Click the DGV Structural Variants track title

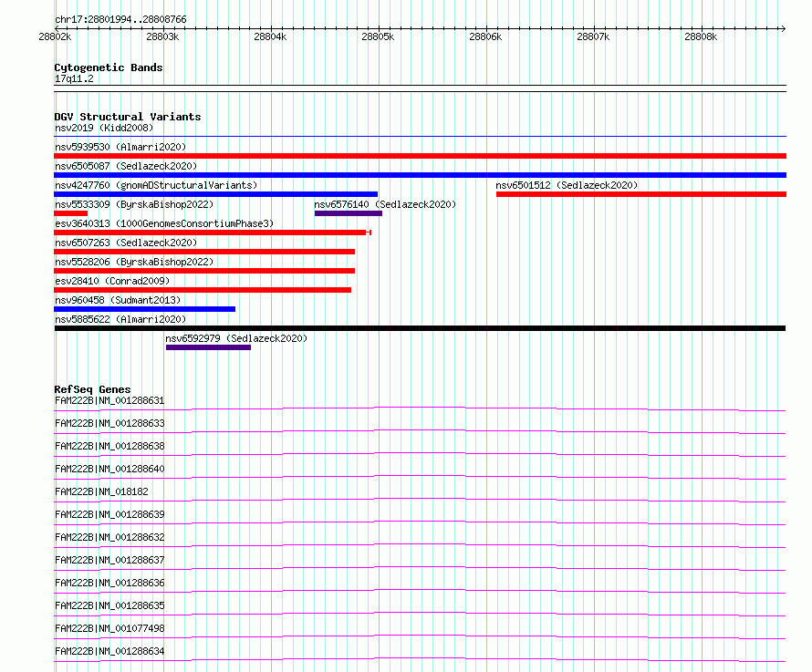(x=128, y=117)
